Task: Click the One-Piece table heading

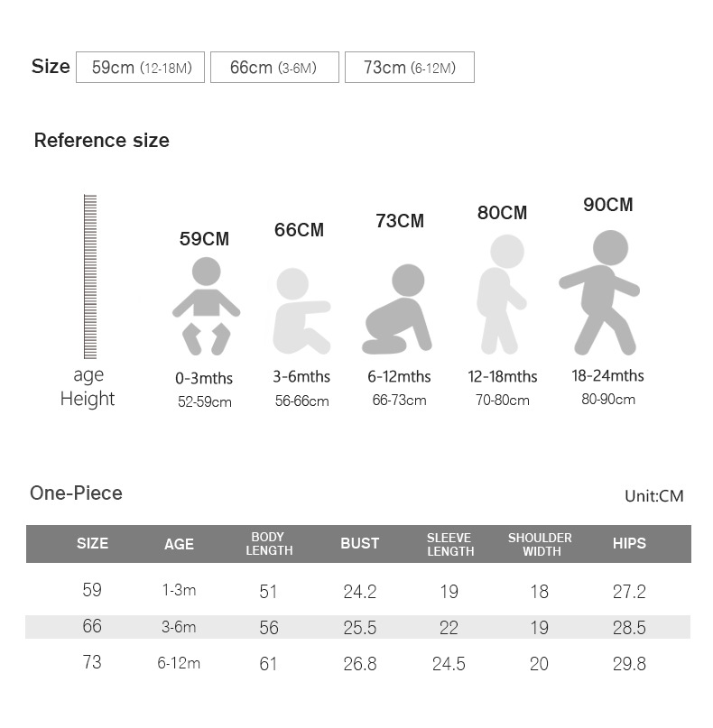Action: tap(76, 493)
